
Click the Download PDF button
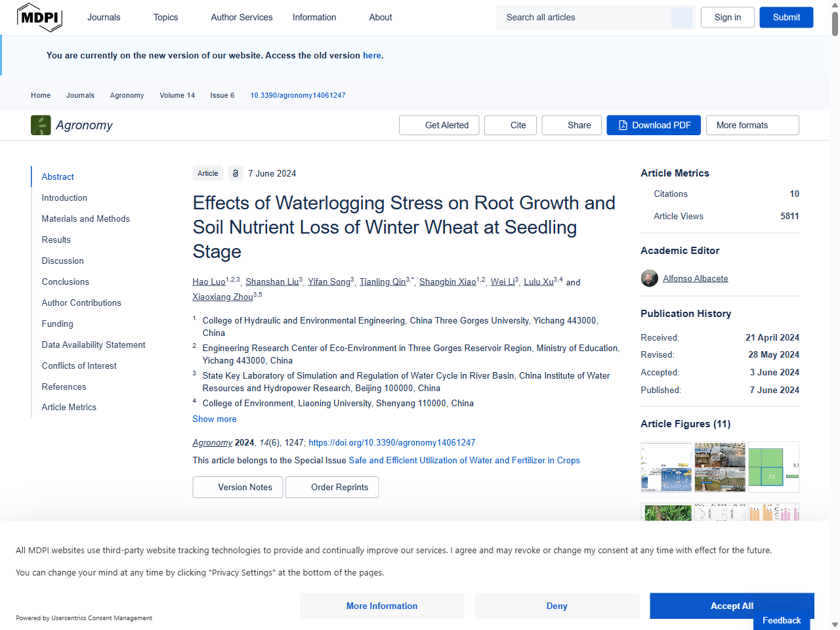(x=654, y=125)
